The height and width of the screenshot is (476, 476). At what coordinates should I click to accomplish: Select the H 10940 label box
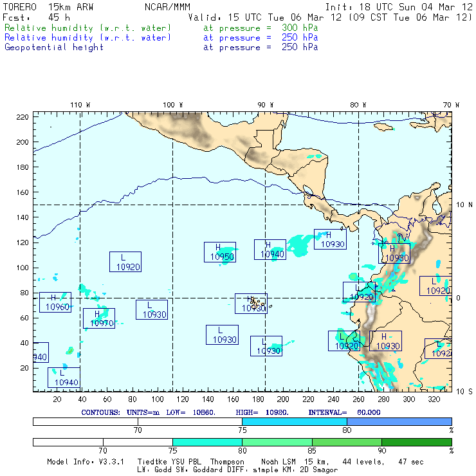270,250
